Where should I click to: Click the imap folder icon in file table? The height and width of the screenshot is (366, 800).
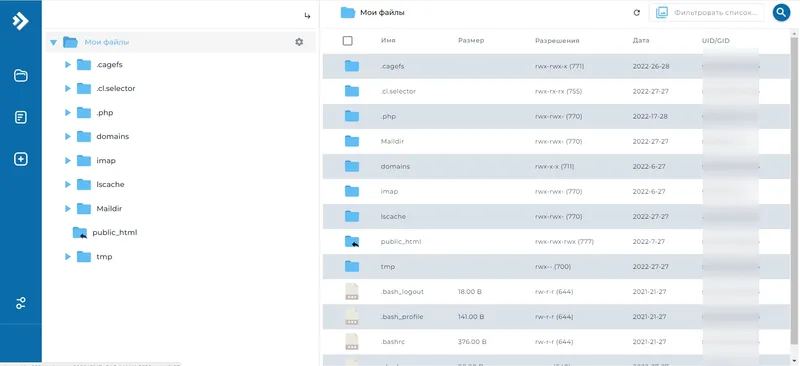point(352,191)
